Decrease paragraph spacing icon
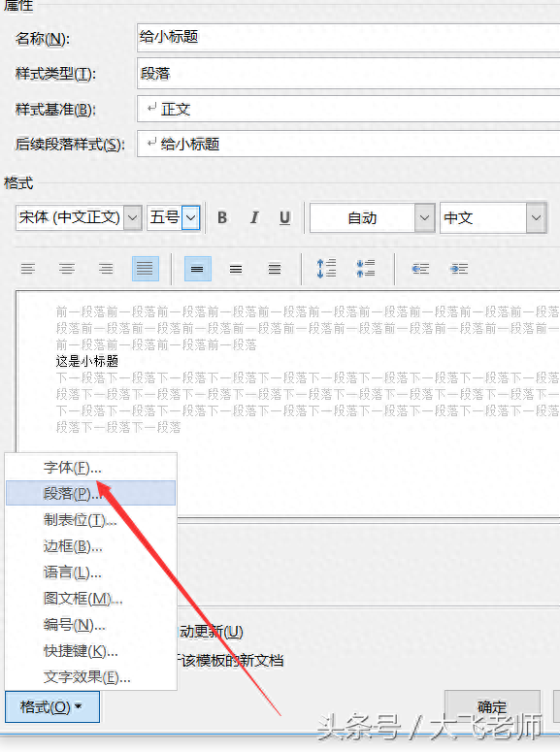The width and height of the screenshot is (560, 752). [x=366, y=269]
